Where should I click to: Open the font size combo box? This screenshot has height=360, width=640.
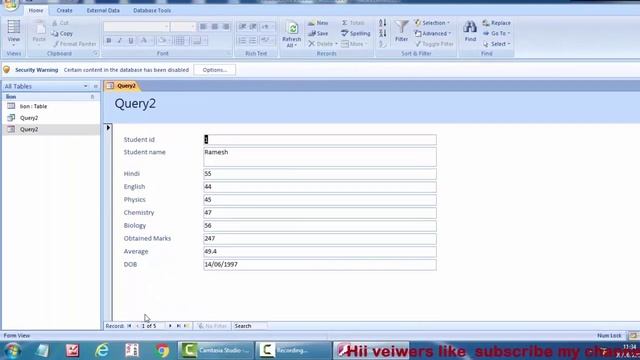(x=183, y=27)
